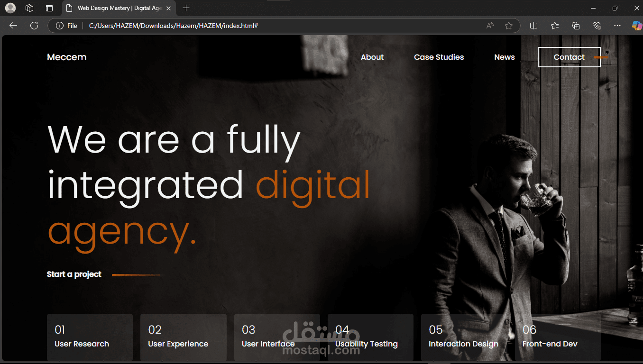643x364 pixels.
Task: Open the Split screen icon
Action: click(x=533, y=26)
